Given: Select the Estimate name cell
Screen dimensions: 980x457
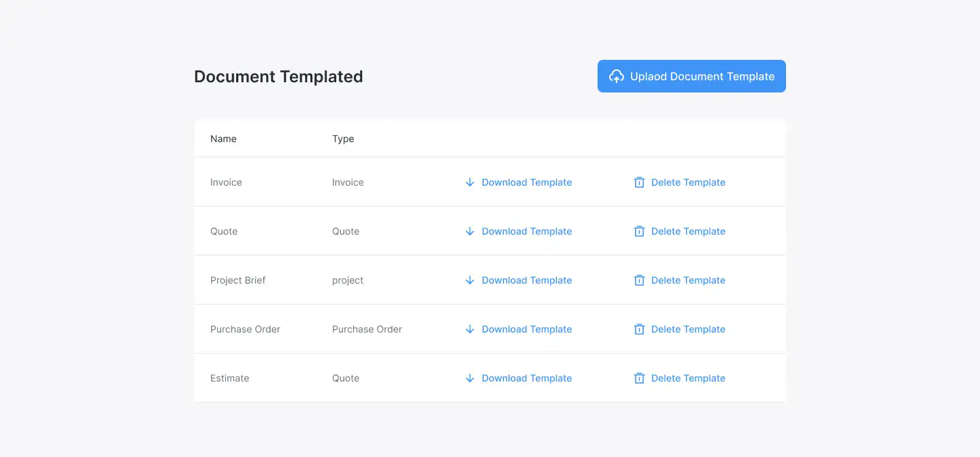Looking at the screenshot, I should [229, 378].
